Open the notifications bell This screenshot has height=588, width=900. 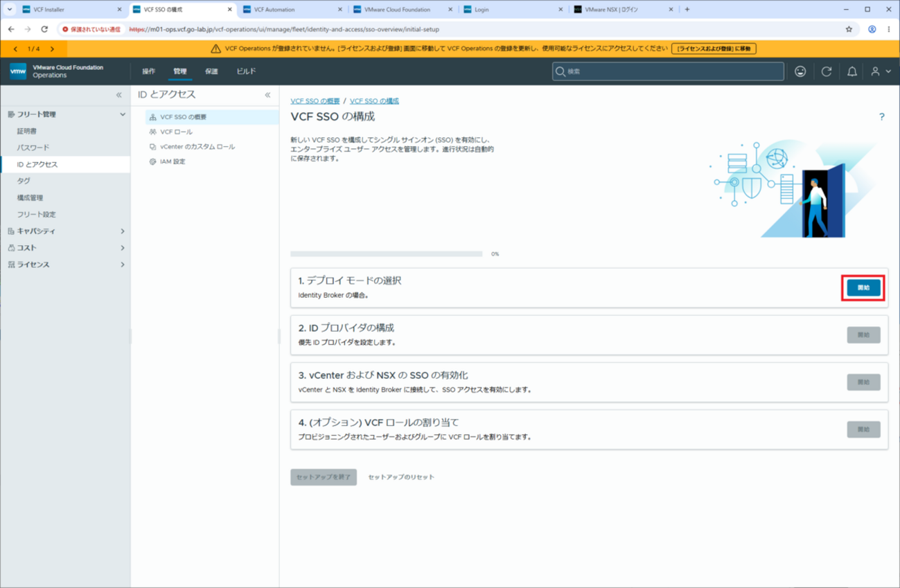pyautogui.click(x=852, y=71)
